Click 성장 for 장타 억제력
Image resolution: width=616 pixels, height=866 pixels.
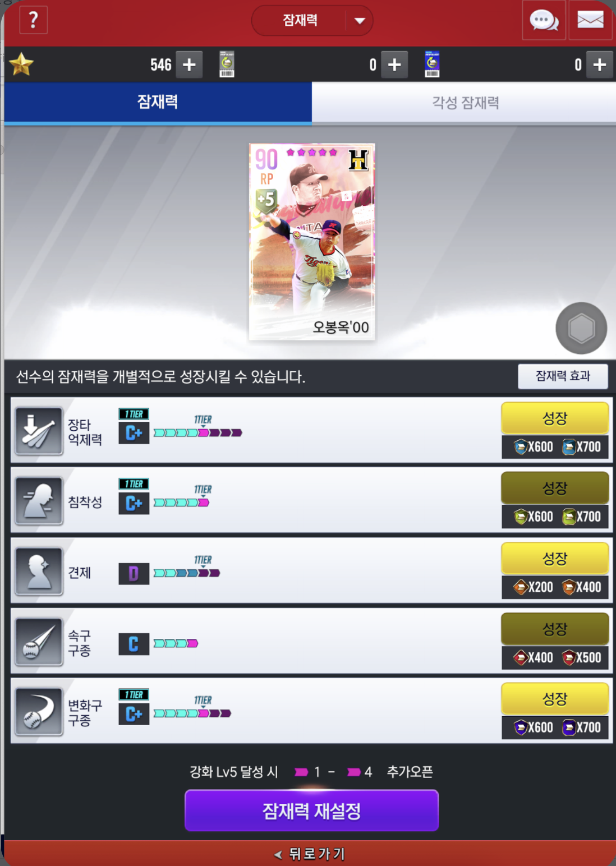pyautogui.click(x=555, y=418)
